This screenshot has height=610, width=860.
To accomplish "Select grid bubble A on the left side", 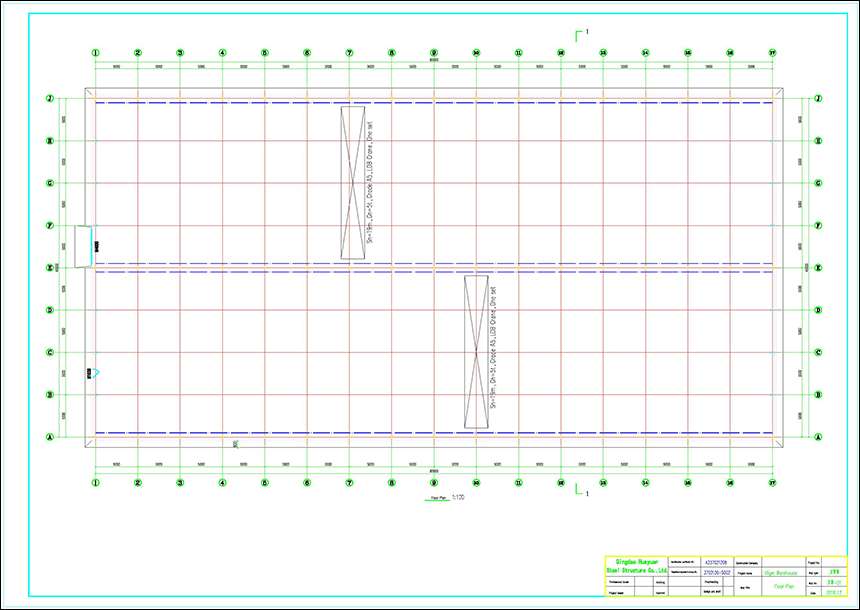I will [x=49, y=437].
